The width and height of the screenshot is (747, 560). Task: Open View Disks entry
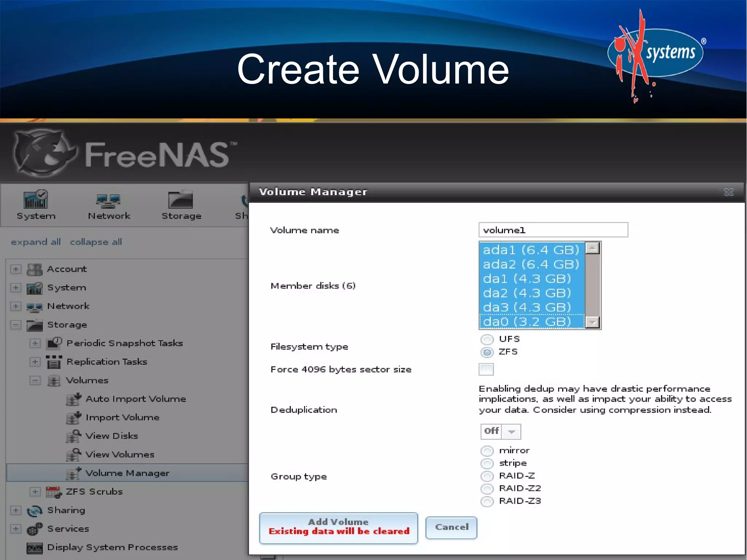[112, 436]
